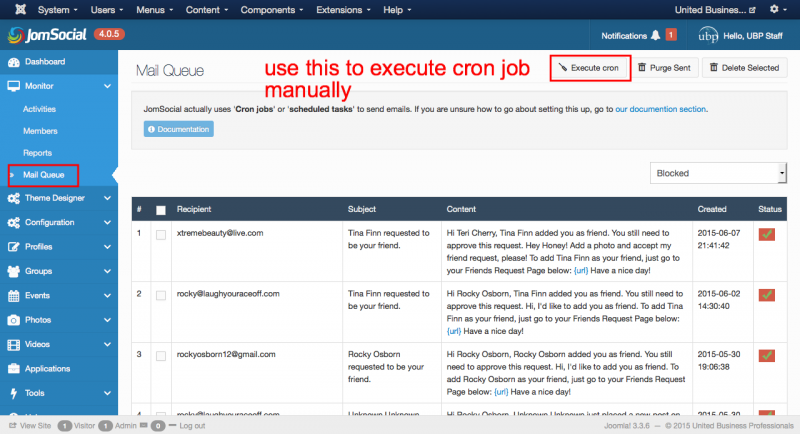
Task: Click the external link icon beside United Business
Action: 752,10
